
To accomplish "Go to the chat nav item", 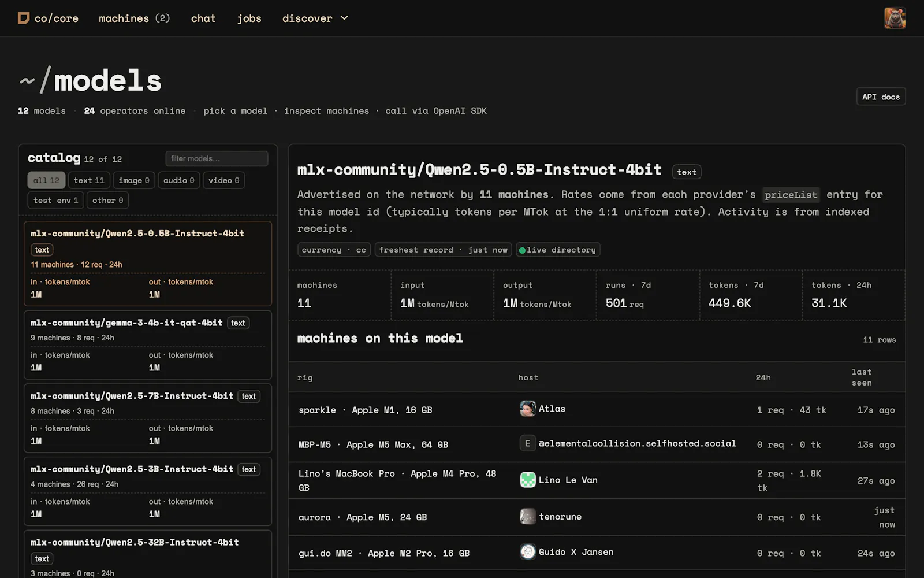I will pos(203,18).
